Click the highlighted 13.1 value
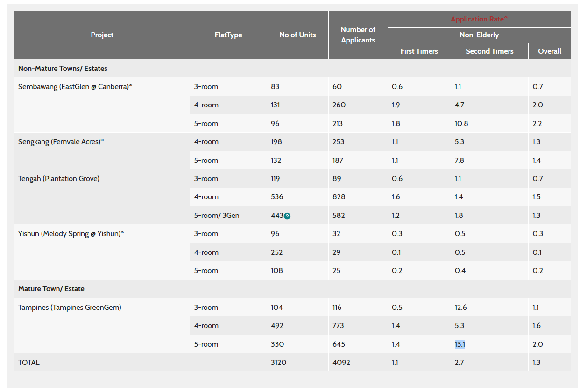The height and width of the screenshot is (392, 587). click(x=460, y=344)
